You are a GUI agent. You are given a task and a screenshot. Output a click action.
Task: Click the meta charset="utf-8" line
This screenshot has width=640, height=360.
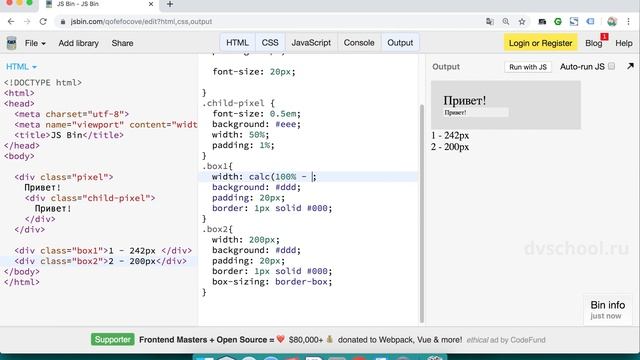71,114
